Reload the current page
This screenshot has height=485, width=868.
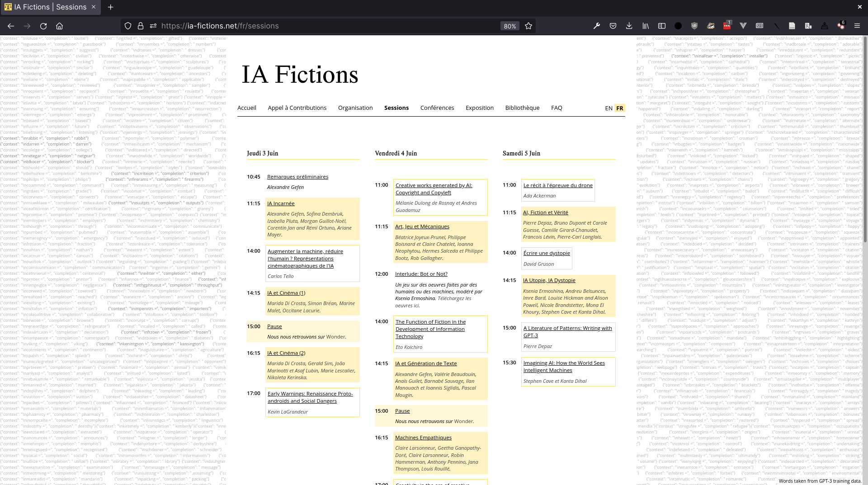pos(43,26)
